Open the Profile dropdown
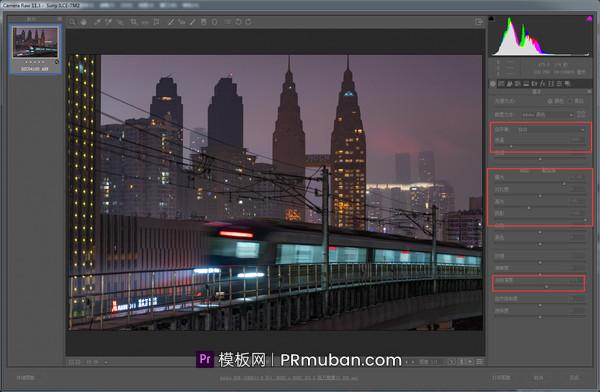The width and height of the screenshot is (600, 392). point(548,114)
